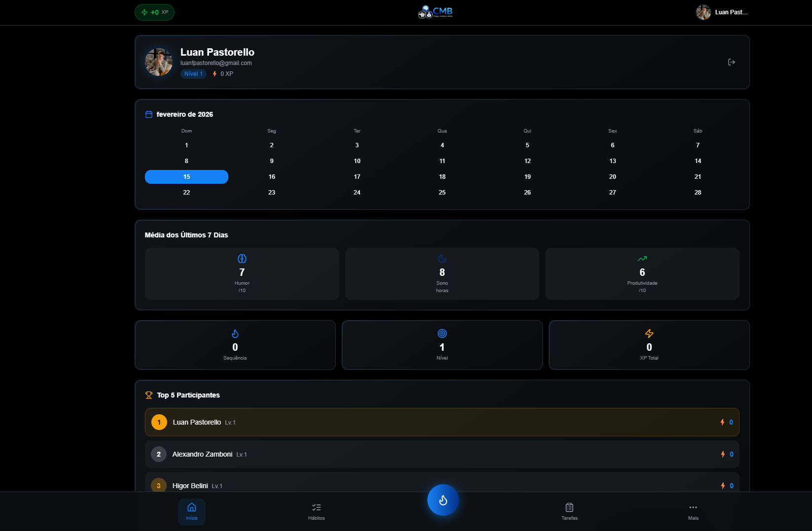
Task: Select day 15 in the calendar
Action: pos(186,177)
